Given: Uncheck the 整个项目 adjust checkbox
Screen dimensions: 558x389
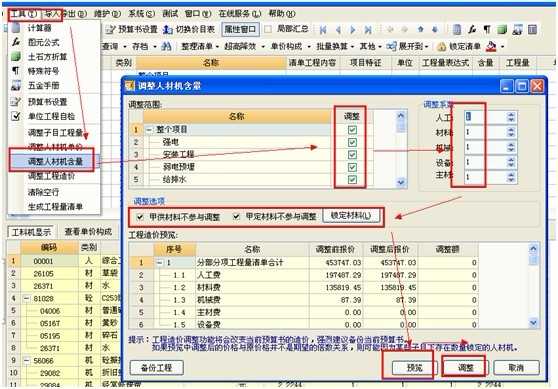Looking at the screenshot, I should 352,130.
